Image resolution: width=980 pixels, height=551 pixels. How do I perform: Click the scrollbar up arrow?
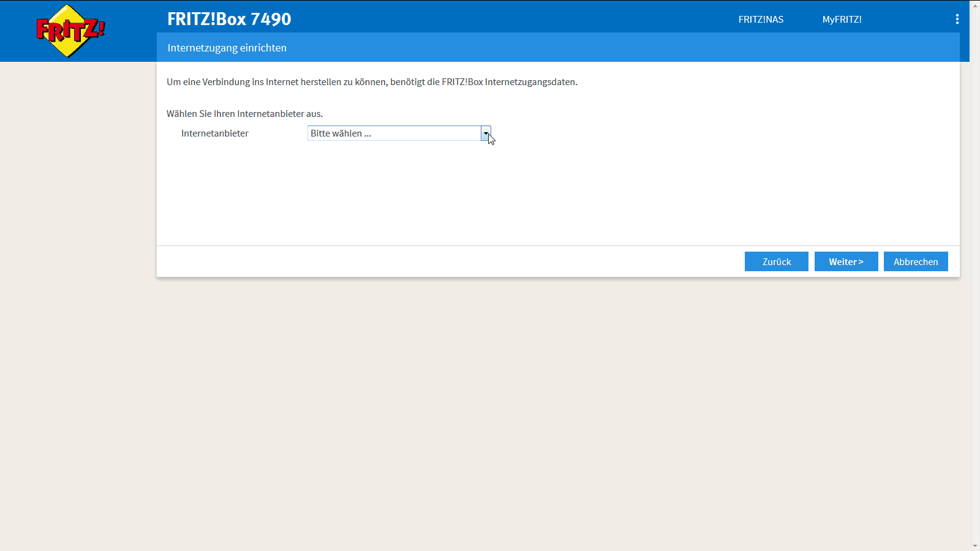pyautogui.click(x=975, y=5)
